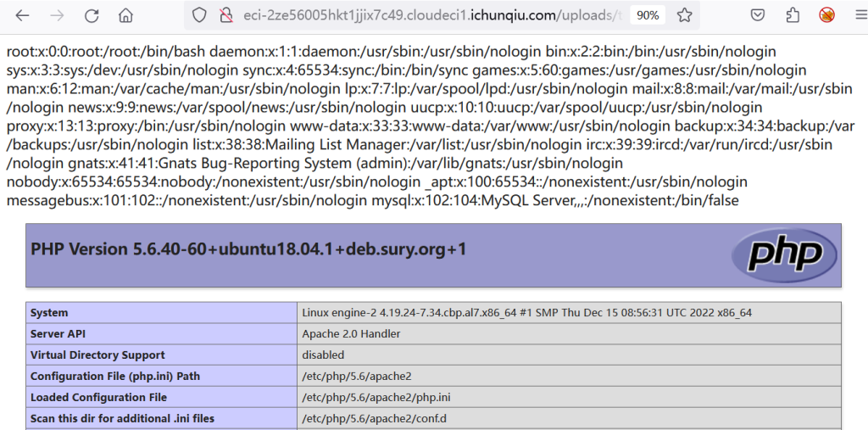Viewport: 868px width, 430px height.
Task: Select the System row label
Action: 49,312
